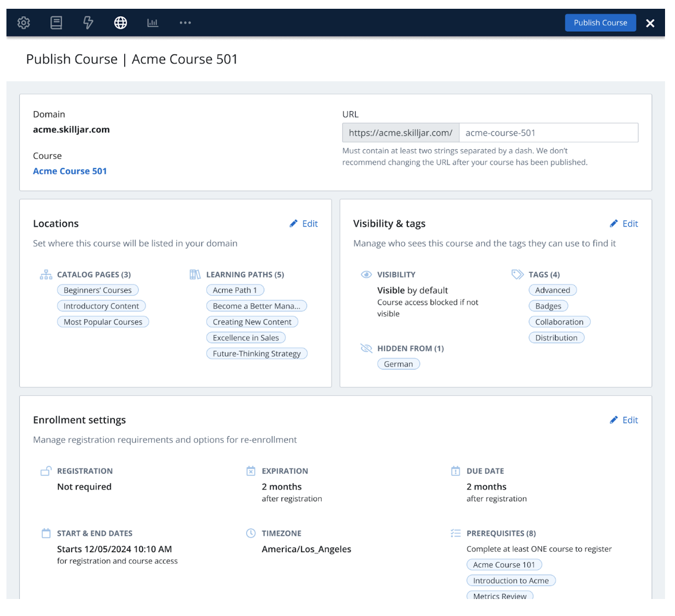Open the three-dot more options menu
The image size is (675, 616).
coord(185,23)
